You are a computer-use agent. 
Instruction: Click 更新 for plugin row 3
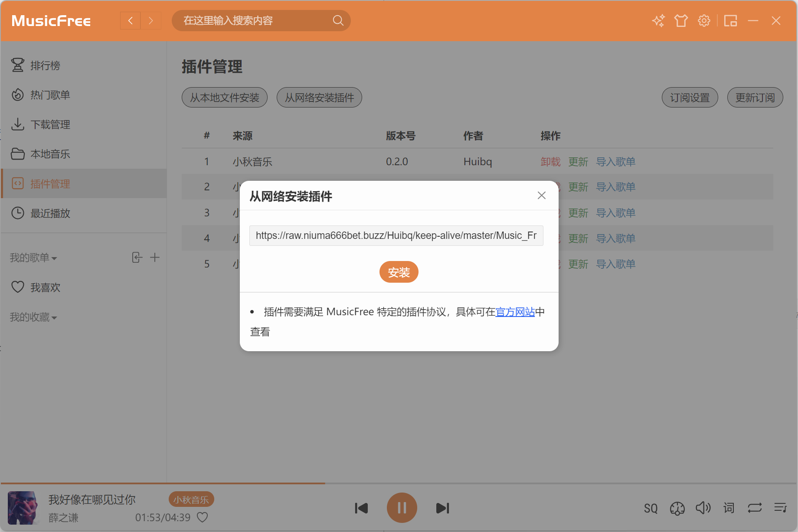click(x=578, y=213)
